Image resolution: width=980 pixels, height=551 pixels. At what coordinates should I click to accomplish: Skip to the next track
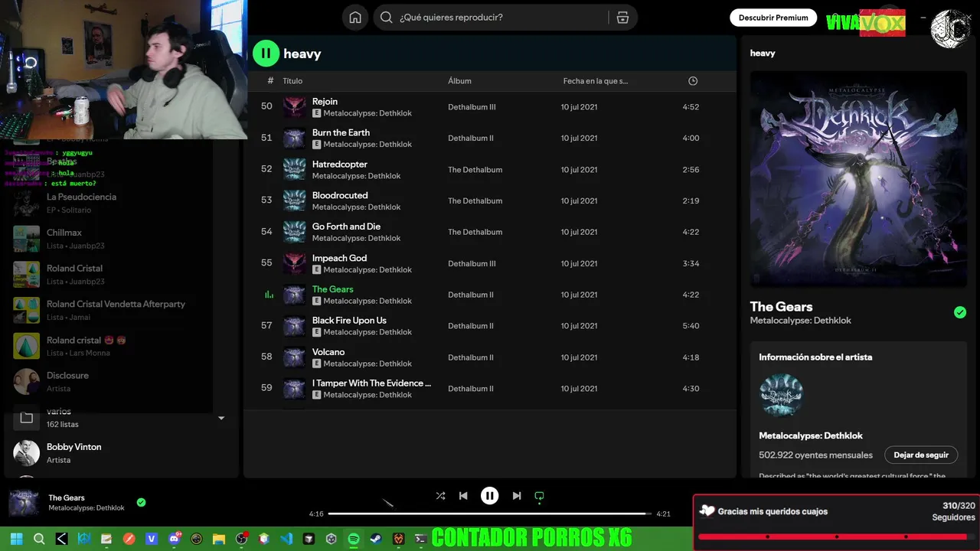(x=517, y=496)
